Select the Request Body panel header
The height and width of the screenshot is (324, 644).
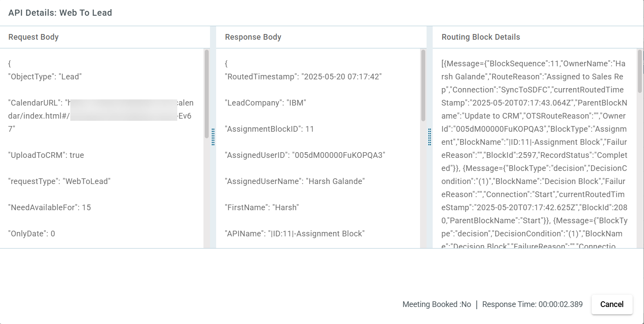33,37
